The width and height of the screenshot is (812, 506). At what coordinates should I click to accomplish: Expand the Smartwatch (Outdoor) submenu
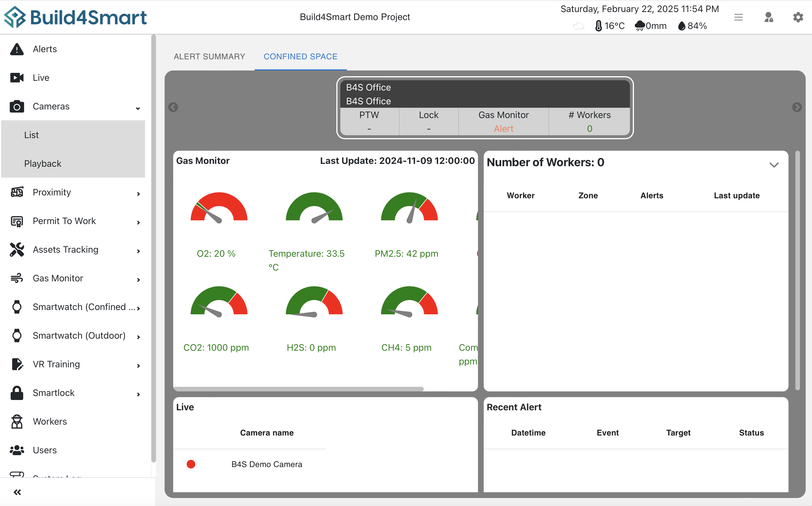pyautogui.click(x=138, y=337)
